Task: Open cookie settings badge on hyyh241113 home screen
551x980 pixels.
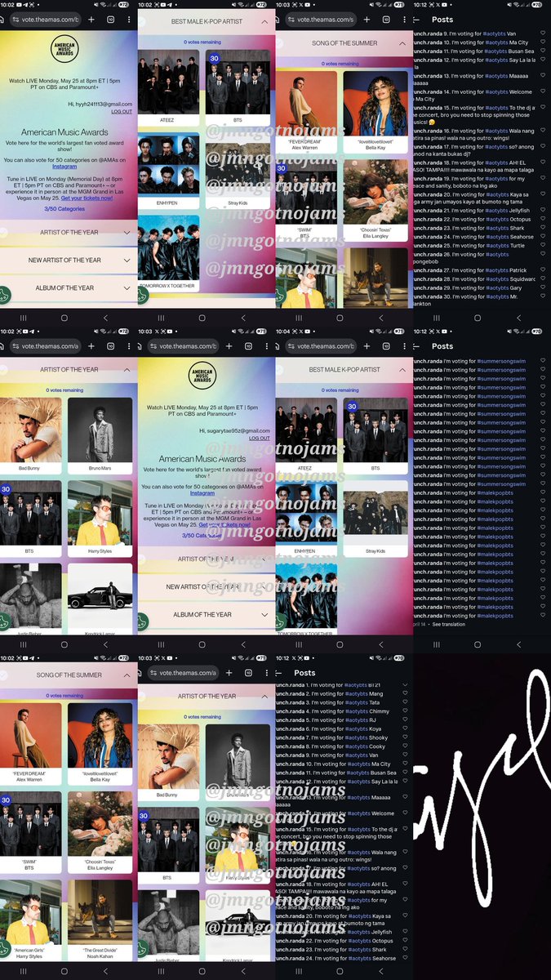Action: coord(4,296)
